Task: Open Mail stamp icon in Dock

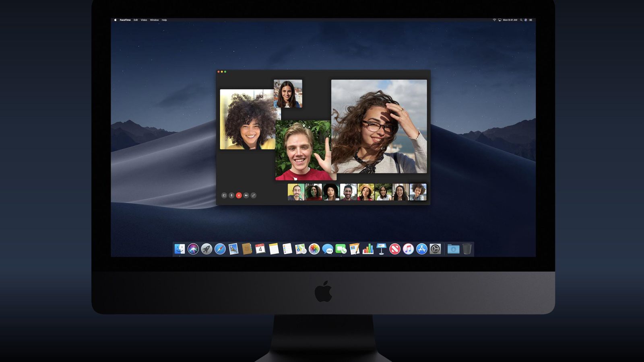Action: (233, 249)
